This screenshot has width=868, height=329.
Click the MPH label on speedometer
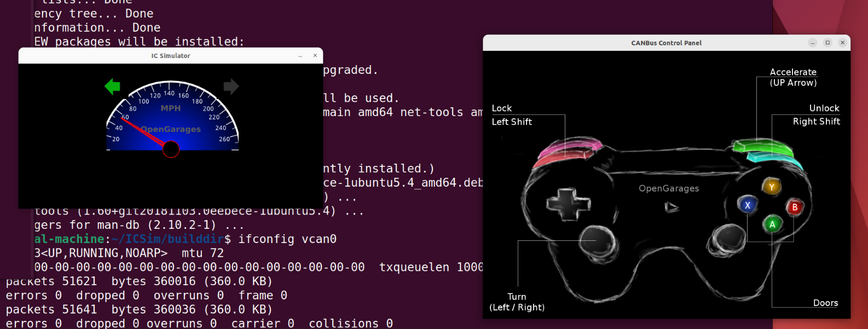pos(171,108)
